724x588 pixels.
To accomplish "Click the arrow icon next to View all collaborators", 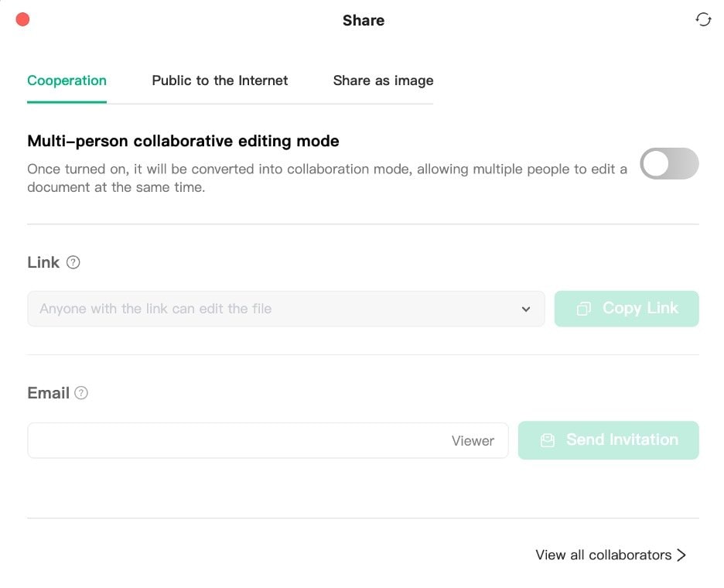I will (682, 555).
